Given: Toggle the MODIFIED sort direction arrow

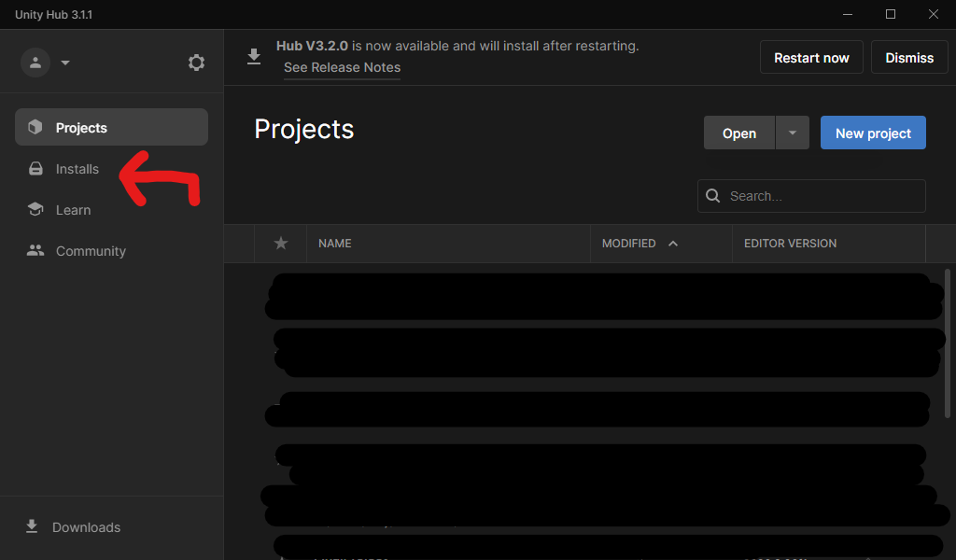Looking at the screenshot, I should click(x=672, y=244).
